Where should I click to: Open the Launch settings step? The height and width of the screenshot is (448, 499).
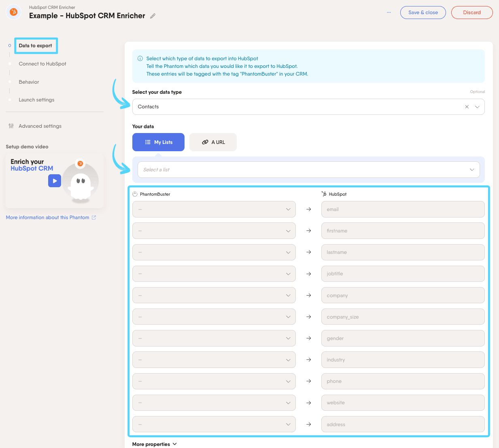point(36,100)
